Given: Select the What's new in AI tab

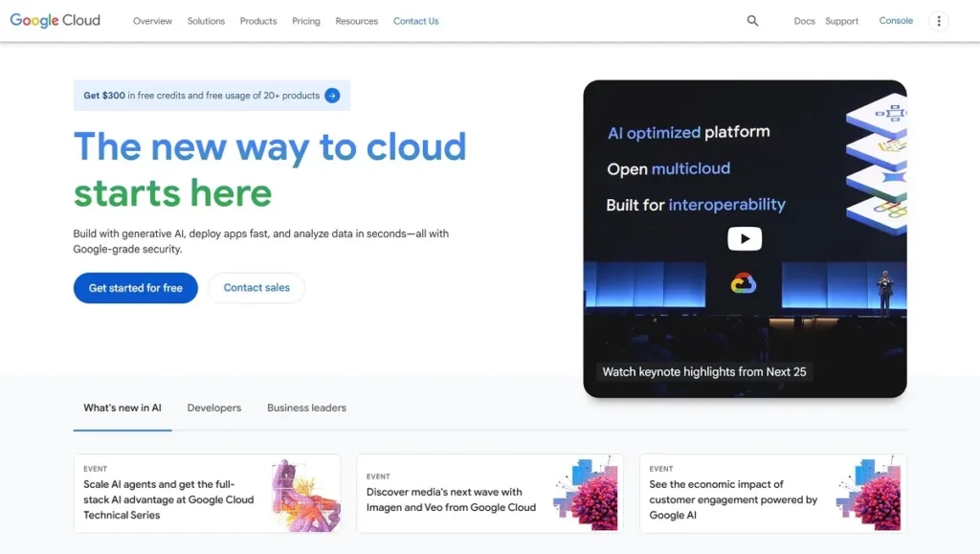Looking at the screenshot, I should 122,408.
